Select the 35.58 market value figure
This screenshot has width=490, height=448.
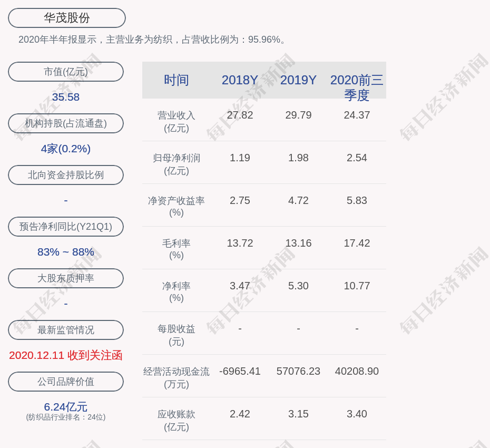click(x=66, y=97)
